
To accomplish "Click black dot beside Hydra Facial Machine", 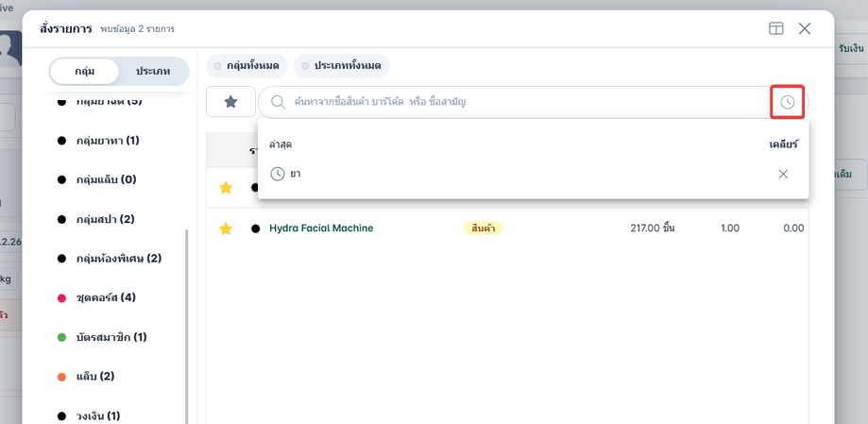I will pyautogui.click(x=255, y=229).
